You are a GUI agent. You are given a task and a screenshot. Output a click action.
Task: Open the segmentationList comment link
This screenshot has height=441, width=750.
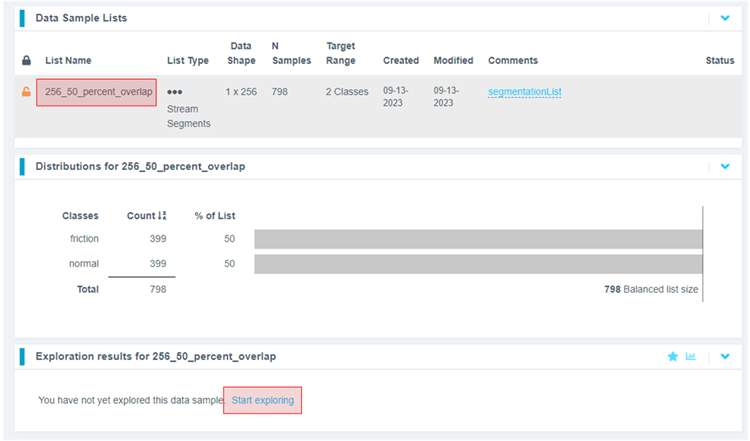pyautogui.click(x=524, y=92)
